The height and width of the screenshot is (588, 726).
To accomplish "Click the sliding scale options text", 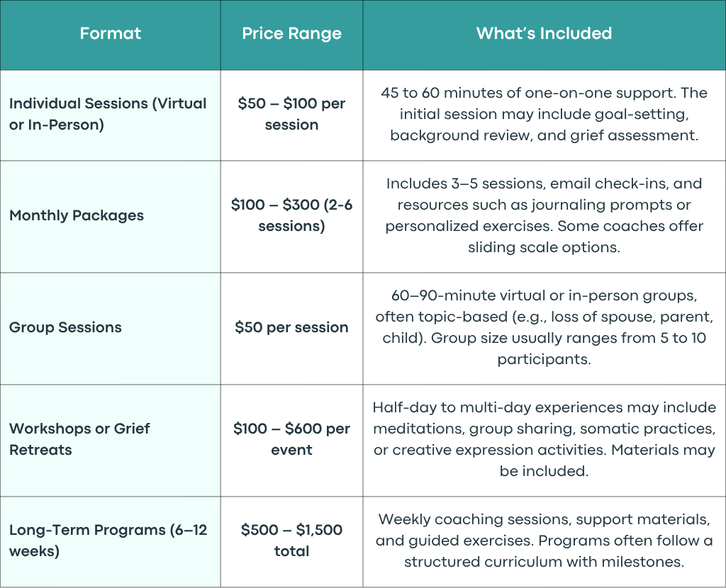I will tap(544, 247).
